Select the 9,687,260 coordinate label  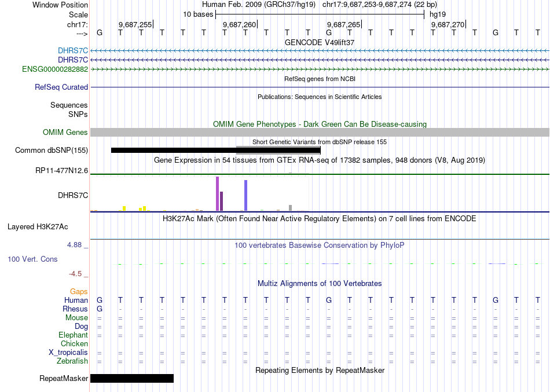[239, 24]
